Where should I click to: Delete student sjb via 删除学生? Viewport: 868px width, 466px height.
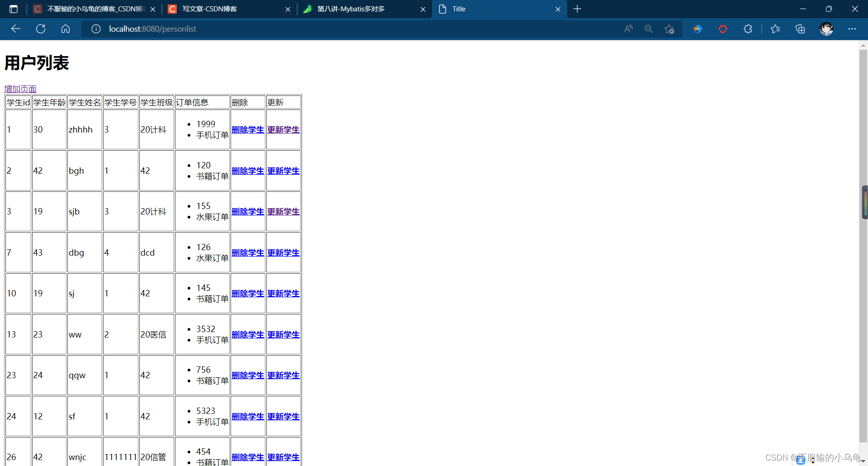[x=248, y=212]
